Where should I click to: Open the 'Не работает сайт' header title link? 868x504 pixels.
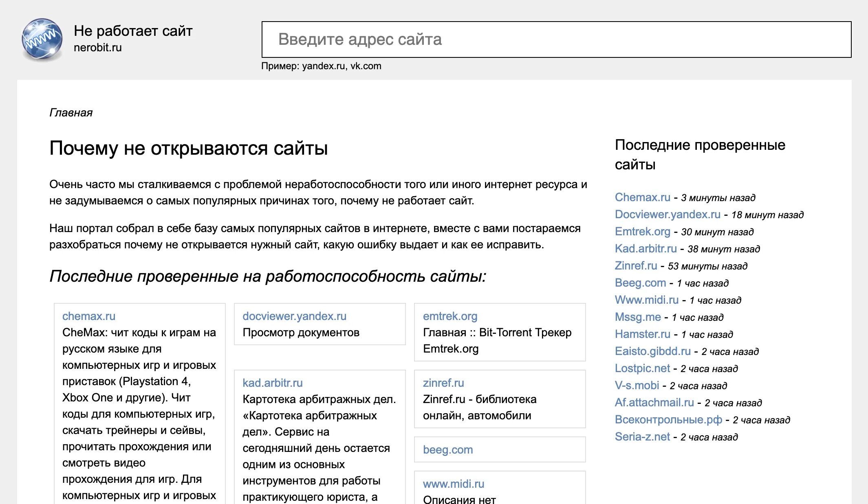pyautogui.click(x=133, y=31)
